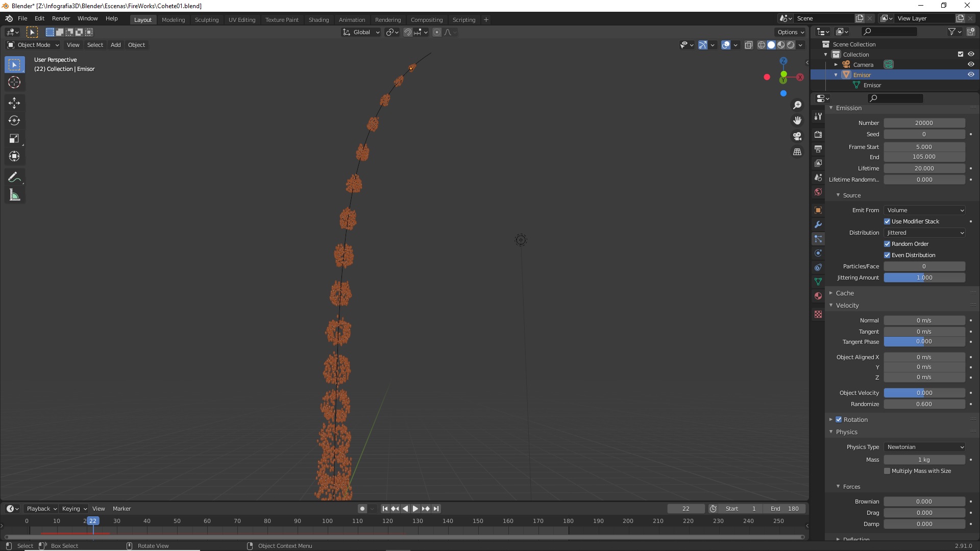Switch to the Shading workspace tab
Screen dimensions: 980x551
318,20
